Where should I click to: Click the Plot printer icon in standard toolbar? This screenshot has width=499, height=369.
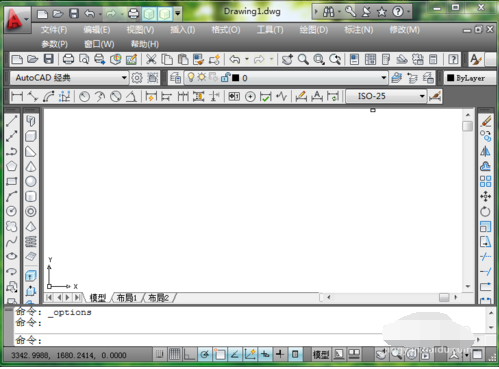(x=68, y=60)
